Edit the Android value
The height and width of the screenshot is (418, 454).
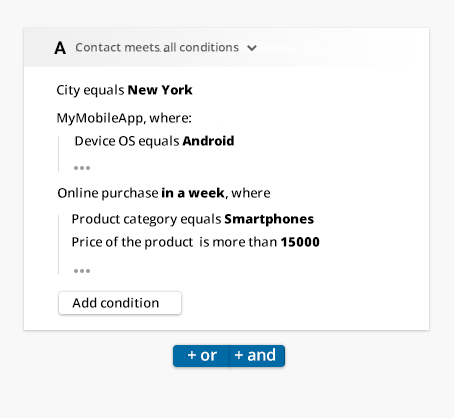click(x=208, y=141)
